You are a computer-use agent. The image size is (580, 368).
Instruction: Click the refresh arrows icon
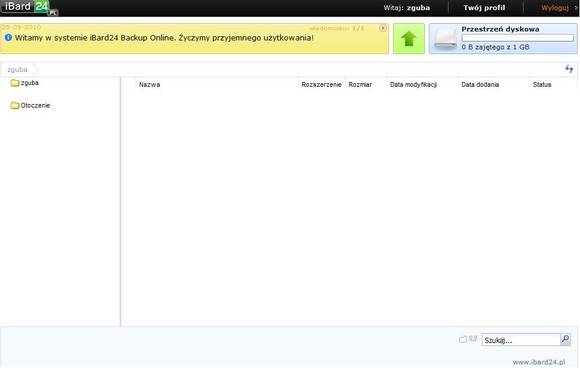coord(569,69)
